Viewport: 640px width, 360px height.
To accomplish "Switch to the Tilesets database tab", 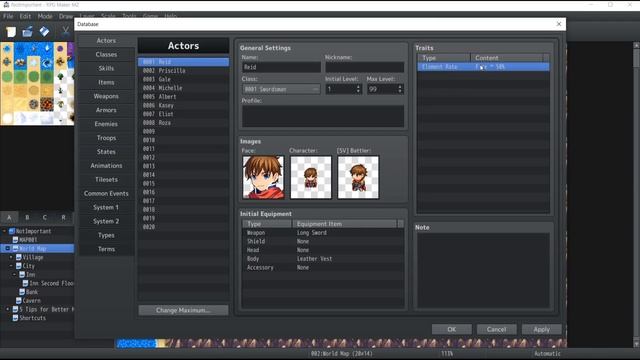I will pos(106,179).
